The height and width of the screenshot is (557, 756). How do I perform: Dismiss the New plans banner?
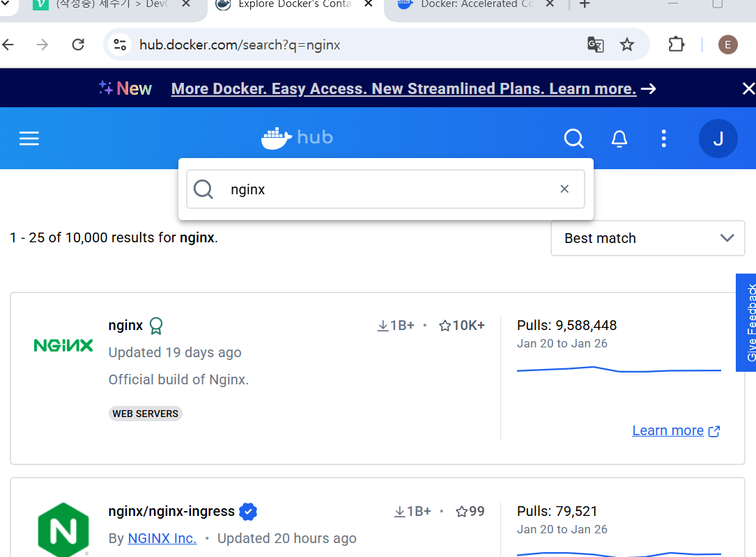[x=748, y=88]
